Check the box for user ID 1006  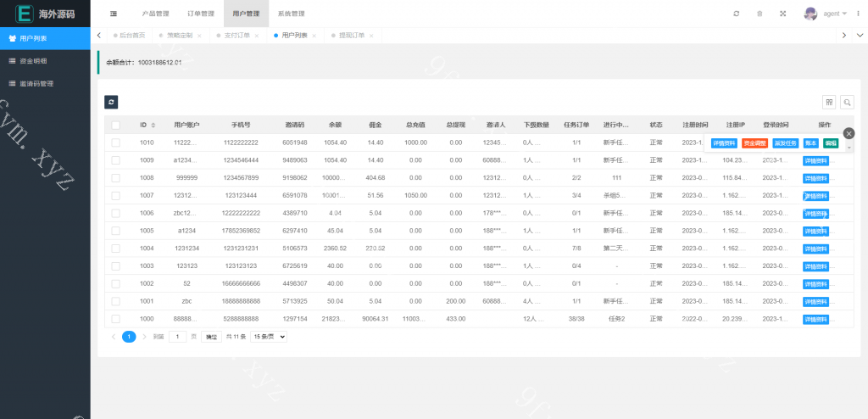[115, 214]
